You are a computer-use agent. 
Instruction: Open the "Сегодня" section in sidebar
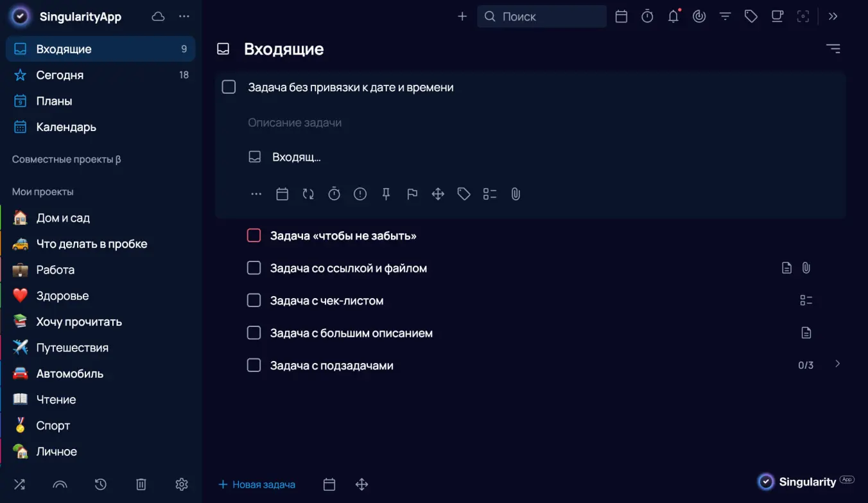[x=60, y=75]
